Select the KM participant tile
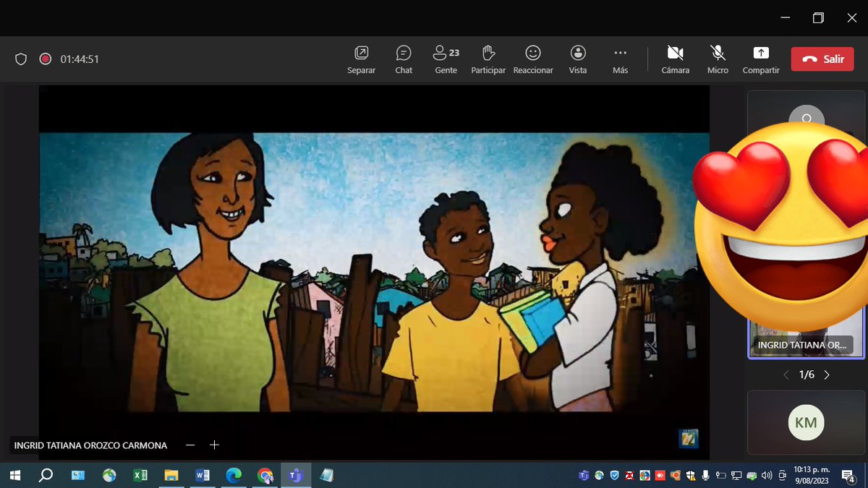 click(806, 423)
